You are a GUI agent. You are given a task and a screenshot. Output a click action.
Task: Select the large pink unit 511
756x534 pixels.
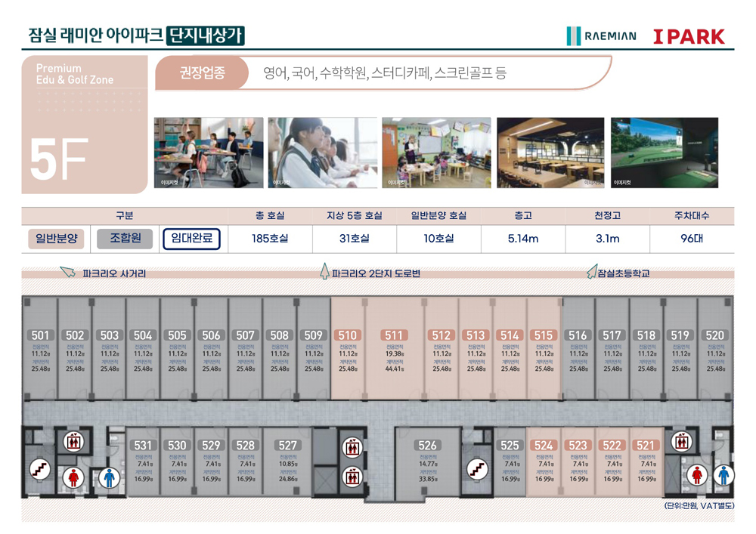pos(395,349)
